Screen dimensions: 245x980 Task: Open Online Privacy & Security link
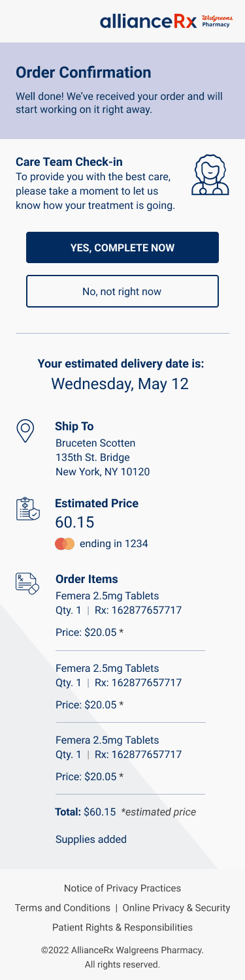tap(176, 908)
